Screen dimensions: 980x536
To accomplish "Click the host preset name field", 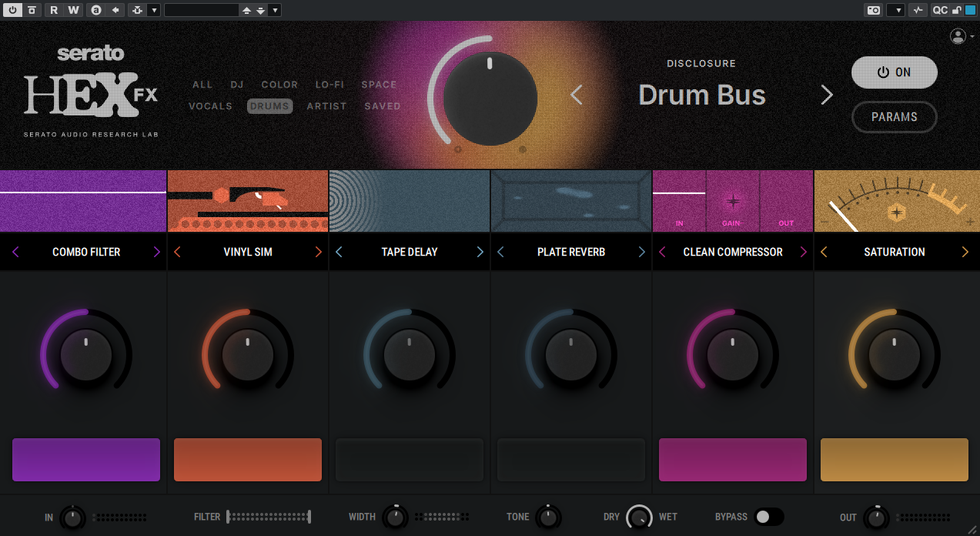I will (x=201, y=10).
